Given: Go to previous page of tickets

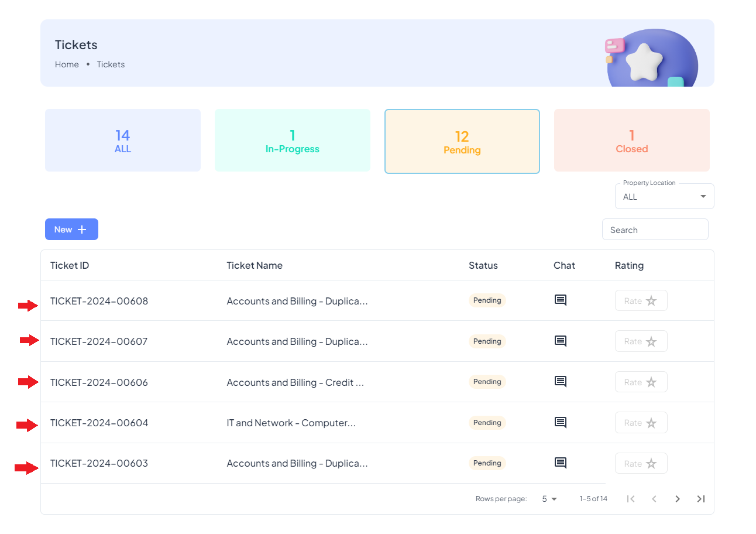Looking at the screenshot, I should pos(654,499).
